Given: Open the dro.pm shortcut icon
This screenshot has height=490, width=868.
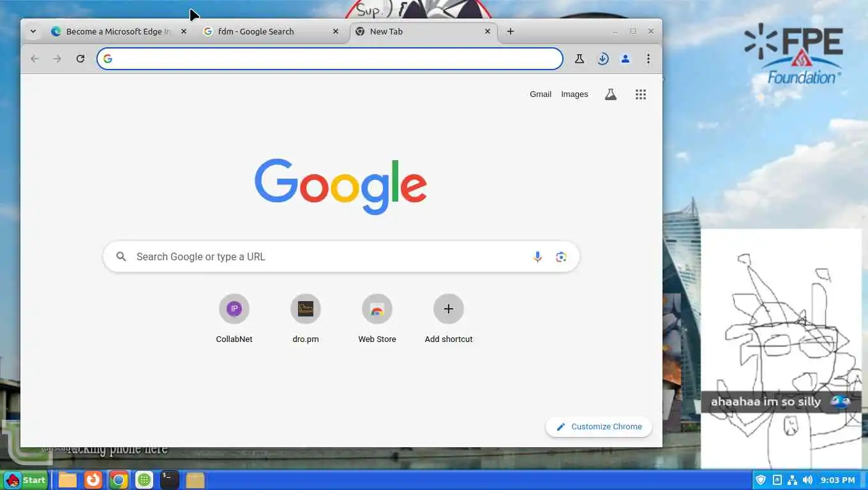Looking at the screenshot, I should (306, 309).
